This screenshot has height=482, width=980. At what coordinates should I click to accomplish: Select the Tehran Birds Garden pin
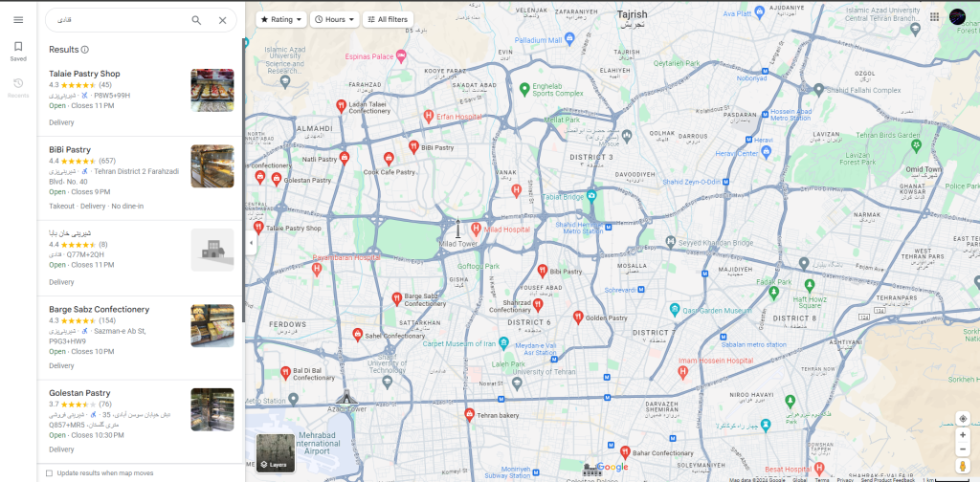916,145
